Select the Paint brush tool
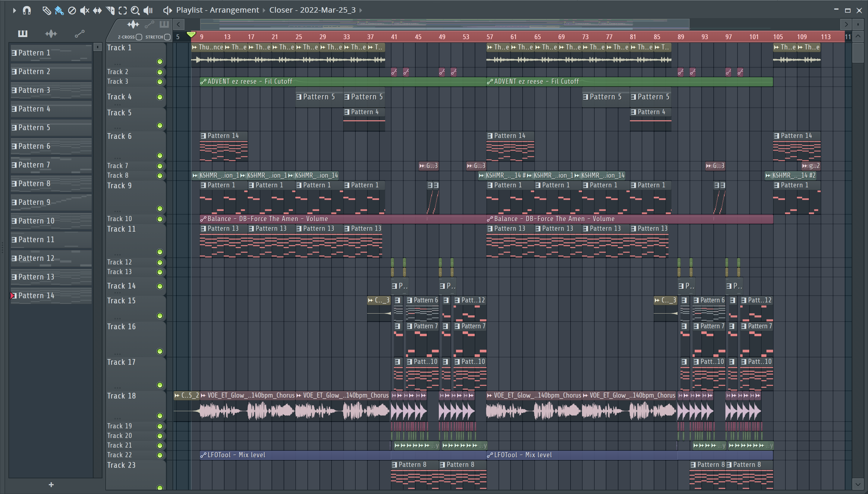The width and height of the screenshot is (868, 494). 59,11
